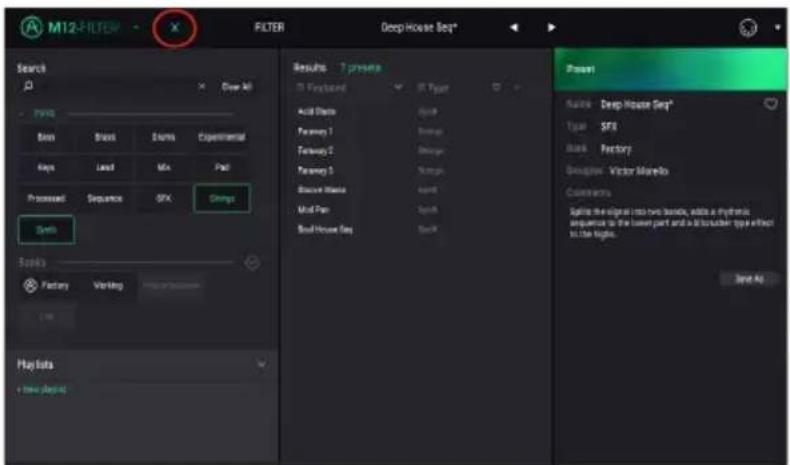Click the search magnifier icon
This screenshot has height=465, width=790.
[28, 86]
